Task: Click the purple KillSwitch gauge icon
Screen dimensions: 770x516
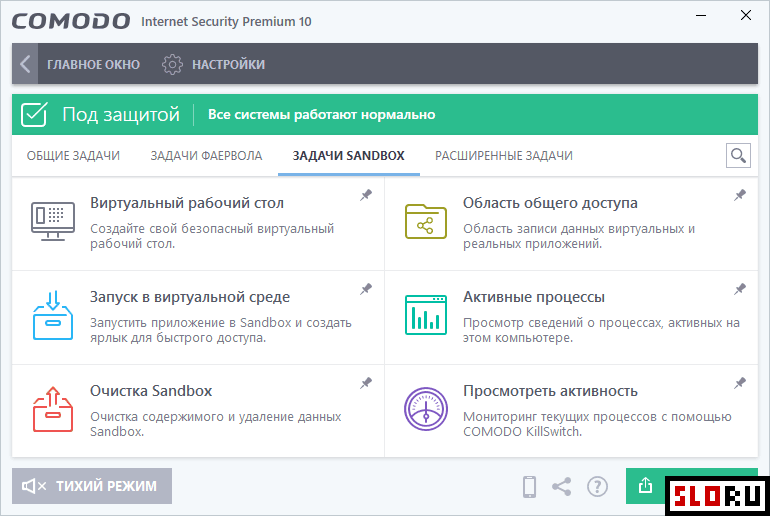Action: point(426,409)
